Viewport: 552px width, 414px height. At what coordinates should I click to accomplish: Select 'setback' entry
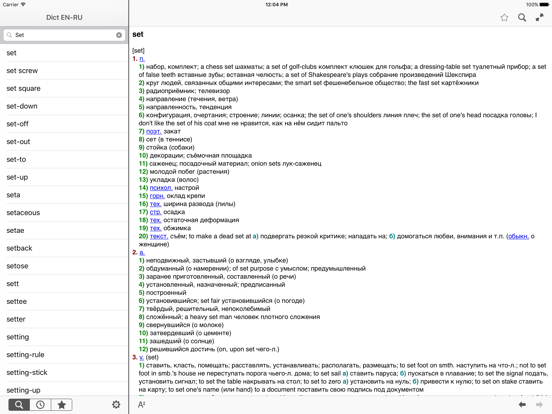click(64, 248)
